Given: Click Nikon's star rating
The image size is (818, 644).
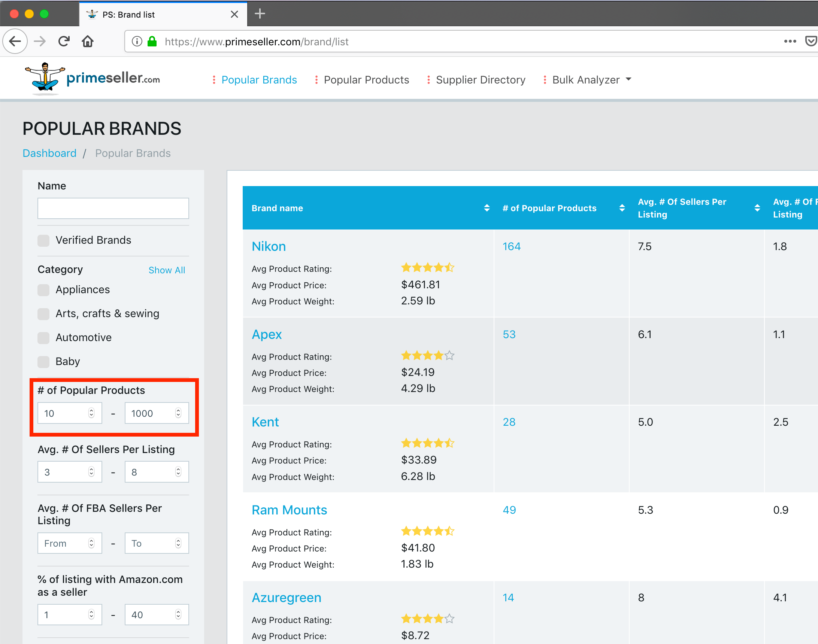Looking at the screenshot, I should tap(428, 268).
